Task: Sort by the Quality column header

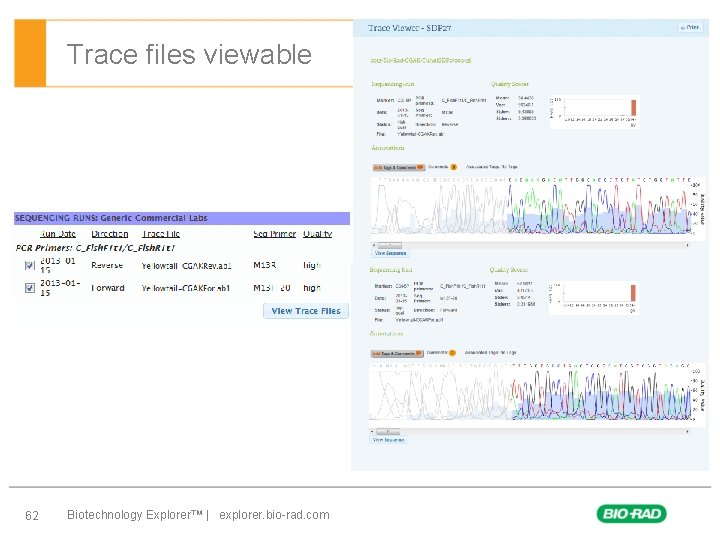Action: coord(317,234)
